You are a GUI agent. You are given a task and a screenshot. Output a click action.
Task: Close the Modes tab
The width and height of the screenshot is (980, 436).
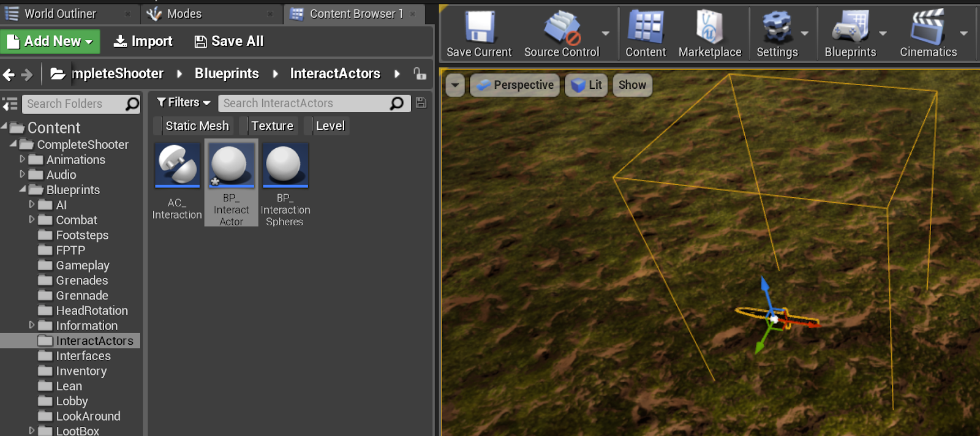point(270,13)
